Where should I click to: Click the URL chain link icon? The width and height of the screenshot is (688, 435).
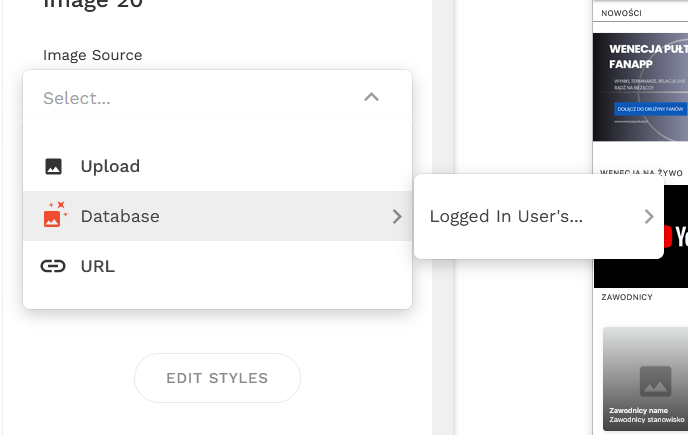click(x=53, y=266)
